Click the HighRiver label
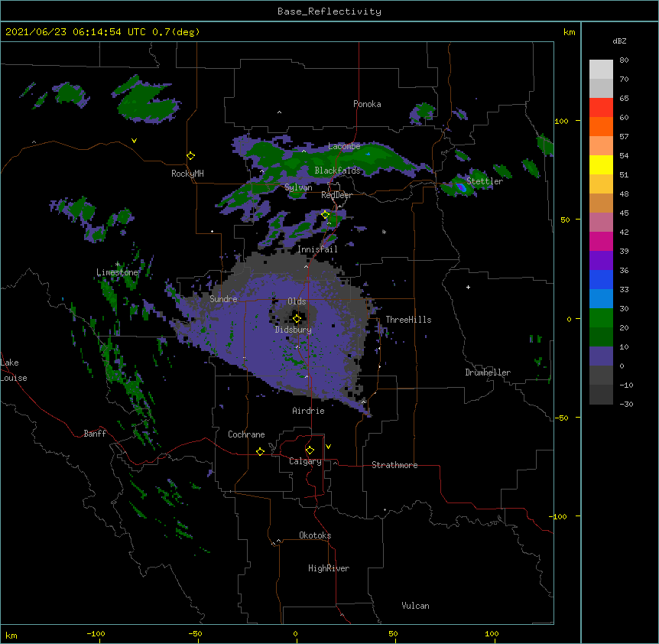This screenshot has height=644, width=659. pyautogui.click(x=329, y=568)
